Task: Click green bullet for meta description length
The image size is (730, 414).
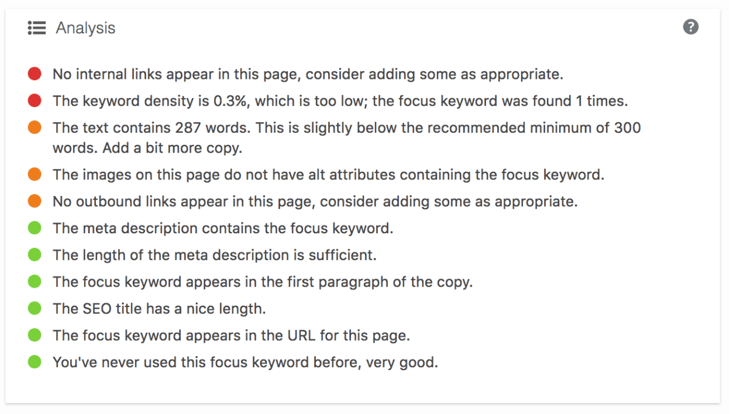Action: click(x=35, y=255)
